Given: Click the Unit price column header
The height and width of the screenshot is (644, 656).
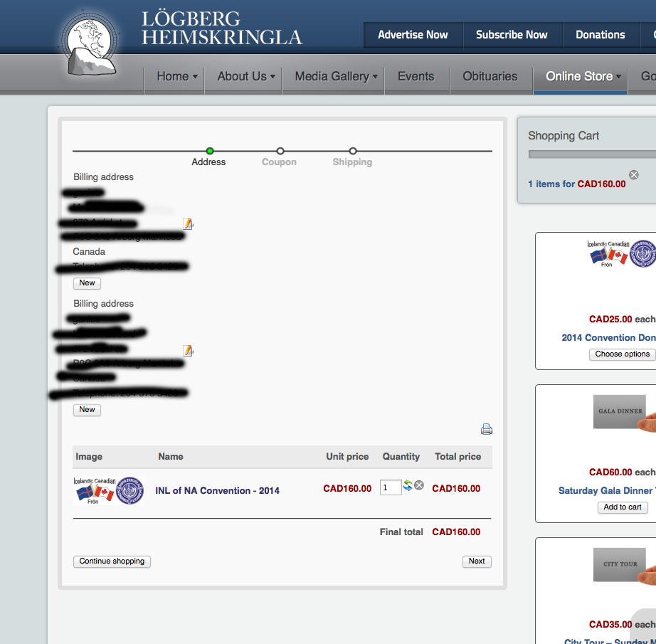Looking at the screenshot, I should point(347,457).
